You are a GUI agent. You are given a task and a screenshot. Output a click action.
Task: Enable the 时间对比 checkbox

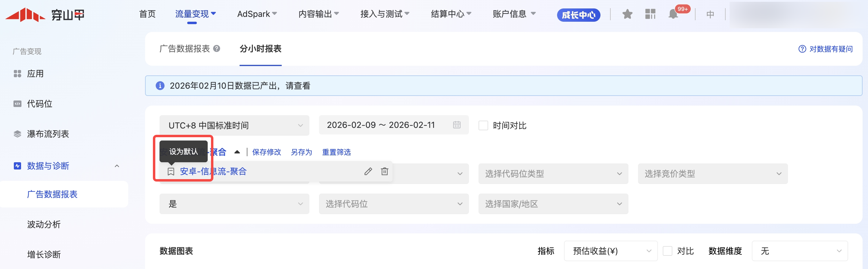coord(483,125)
